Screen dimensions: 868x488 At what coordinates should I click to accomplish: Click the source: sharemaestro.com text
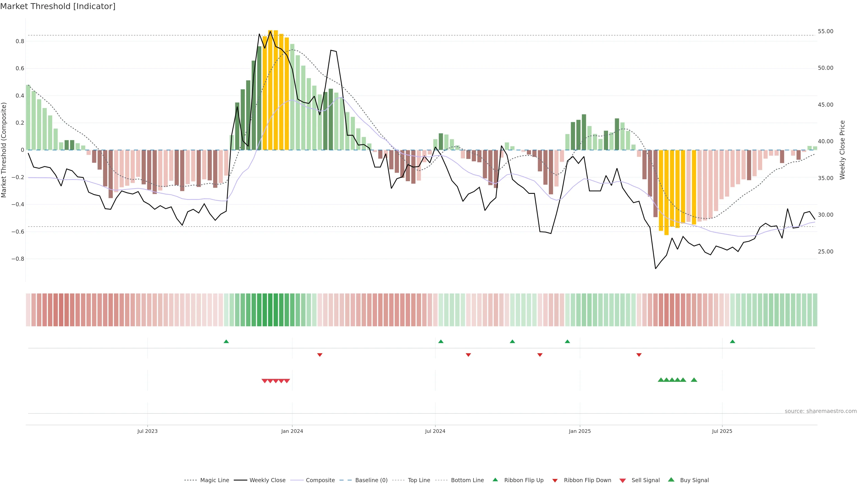tap(821, 411)
